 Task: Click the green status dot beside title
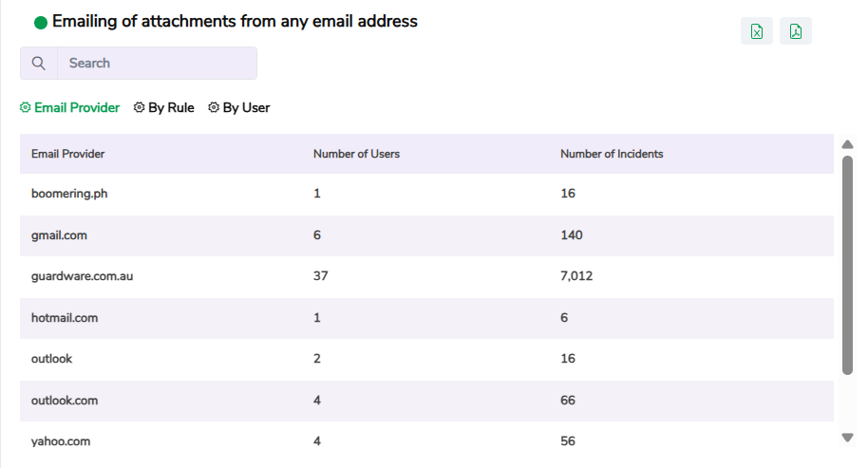[41, 23]
